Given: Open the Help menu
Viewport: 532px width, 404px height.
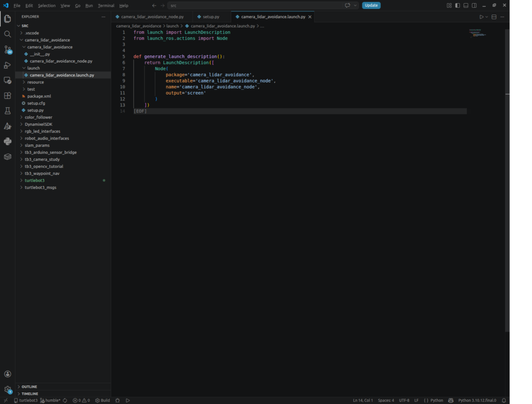Looking at the screenshot, I should coord(124,5).
